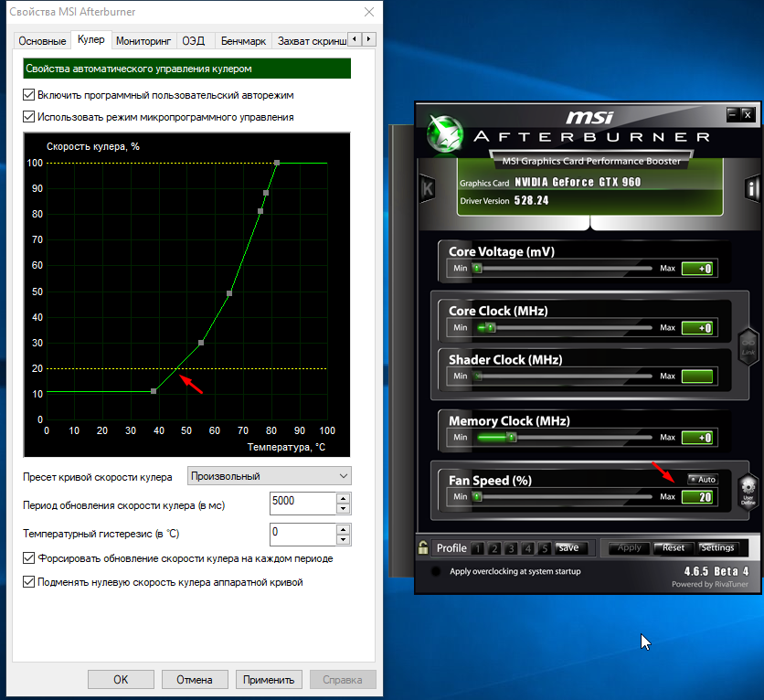Click the temperature hysteresis 0 field
This screenshot has width=764, height=700.
pos(303,535)
